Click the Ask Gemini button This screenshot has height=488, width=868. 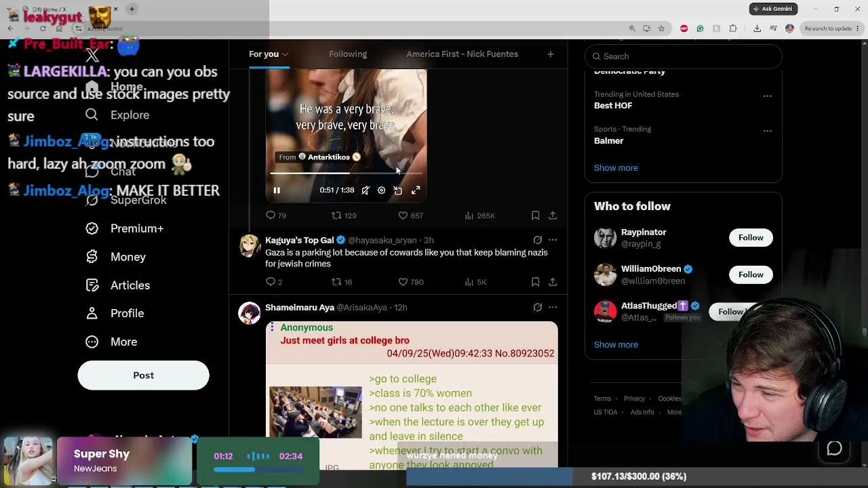(x=773, y=9)
